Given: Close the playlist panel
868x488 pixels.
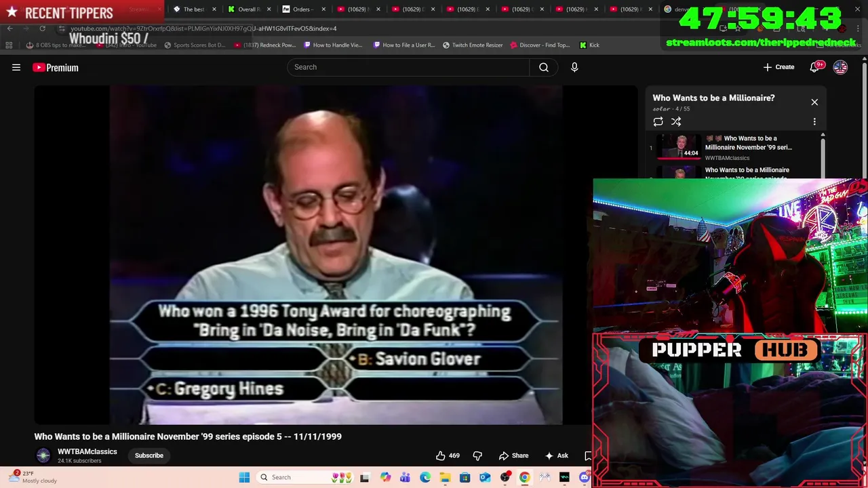Looking at the screenshot, I should [814, 102].
